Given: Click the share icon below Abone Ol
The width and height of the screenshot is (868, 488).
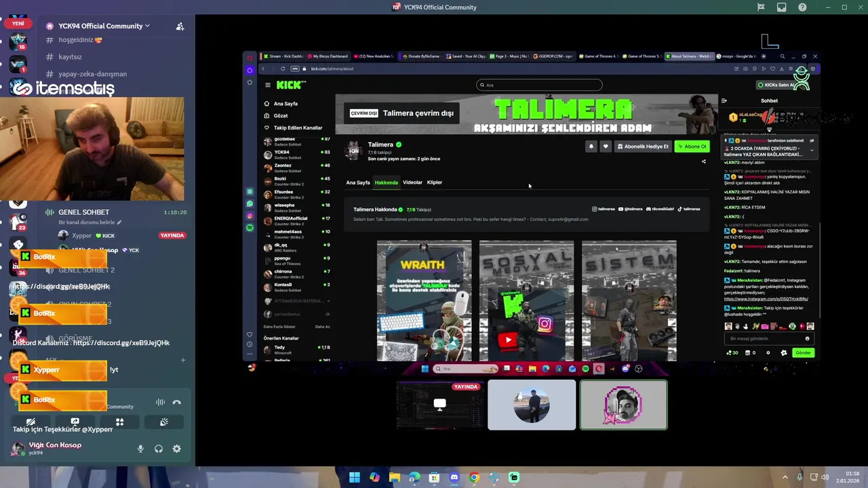Looking at the screenshot, I should (x=703, y=161).
